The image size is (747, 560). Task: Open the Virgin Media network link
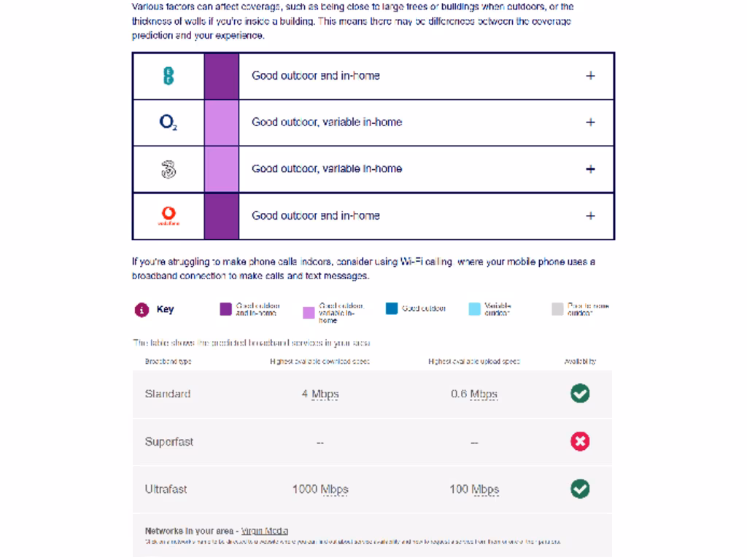point(265,531)
